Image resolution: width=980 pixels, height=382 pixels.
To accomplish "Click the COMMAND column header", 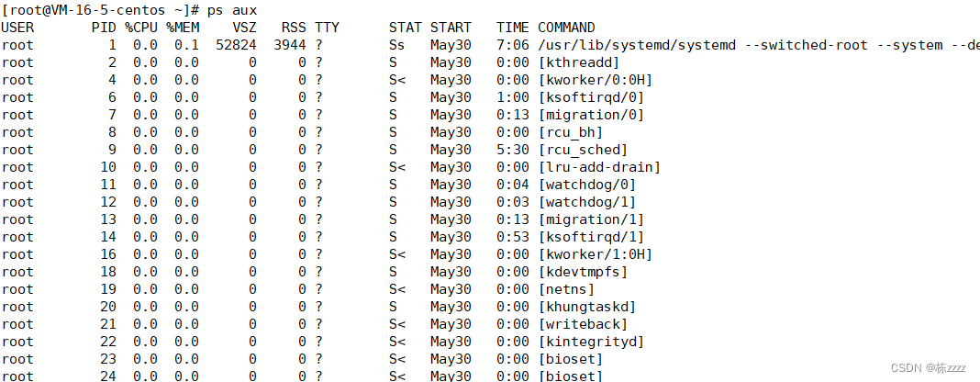I will pos(566,28).
